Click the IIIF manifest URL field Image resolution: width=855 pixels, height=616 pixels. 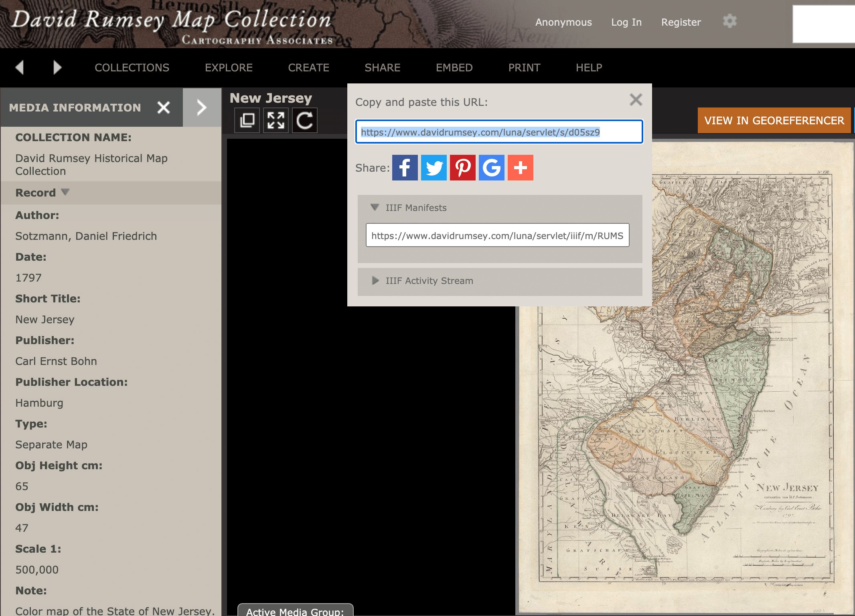coord(497,235)
